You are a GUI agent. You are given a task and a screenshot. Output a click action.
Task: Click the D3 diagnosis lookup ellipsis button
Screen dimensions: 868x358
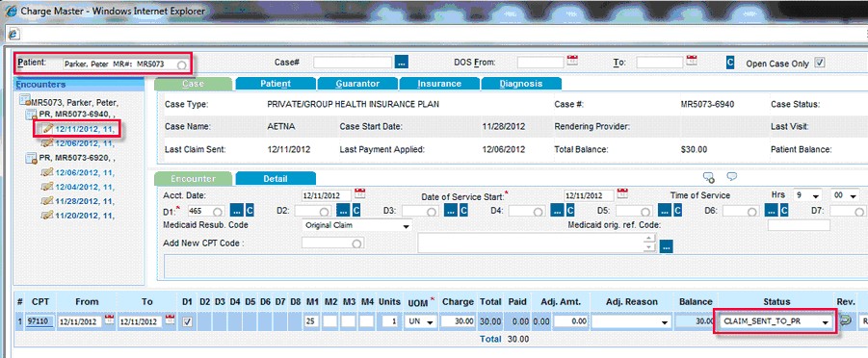[x=451, y=210]
